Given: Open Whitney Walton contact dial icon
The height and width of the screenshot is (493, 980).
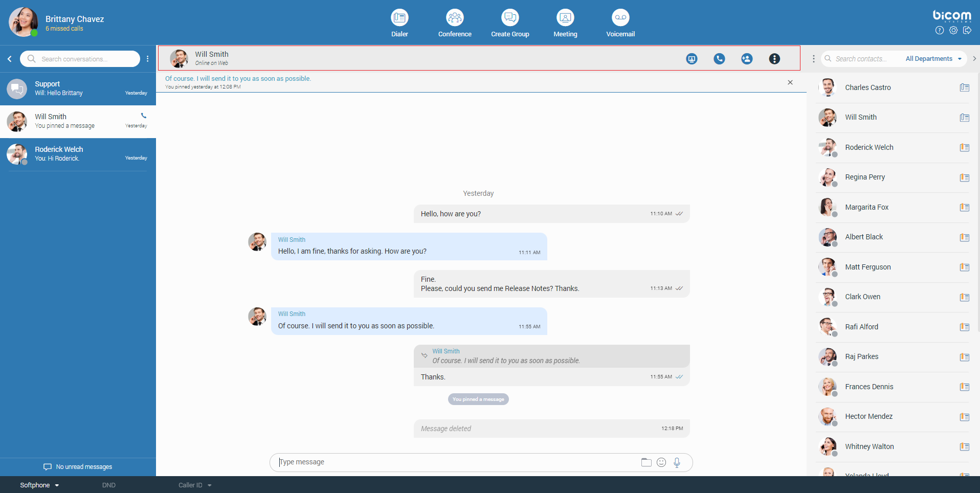Looking at the screenshot, I should coord(965,446).
